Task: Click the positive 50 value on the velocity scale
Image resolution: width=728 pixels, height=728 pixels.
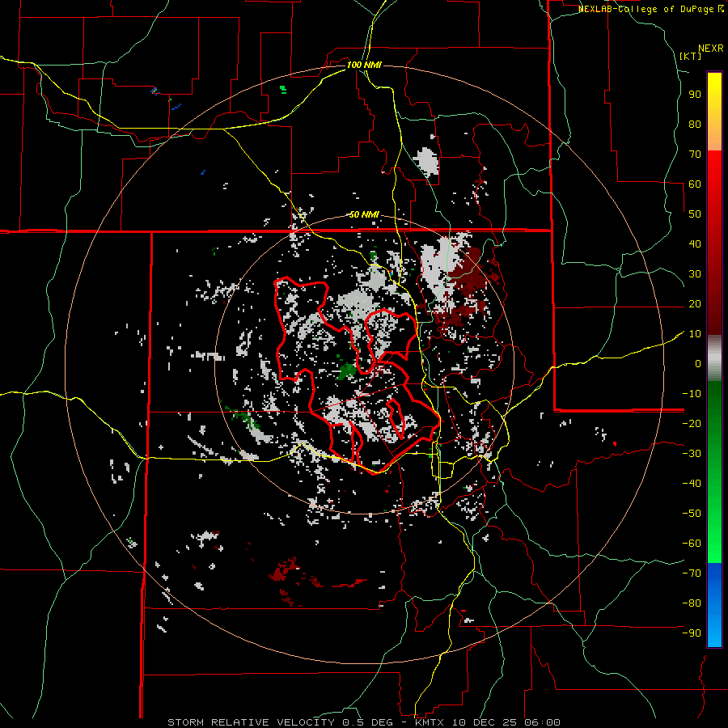Action: [x=695, y=214]
